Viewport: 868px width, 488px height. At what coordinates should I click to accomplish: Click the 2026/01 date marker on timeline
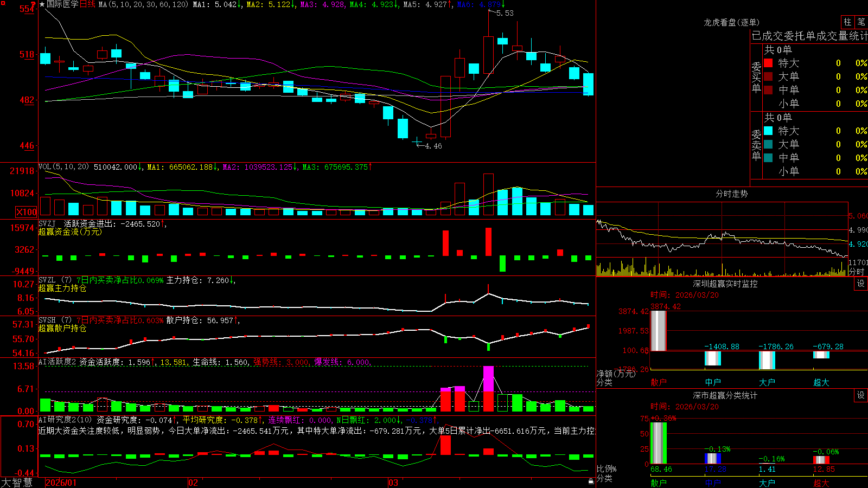point(61,483)
